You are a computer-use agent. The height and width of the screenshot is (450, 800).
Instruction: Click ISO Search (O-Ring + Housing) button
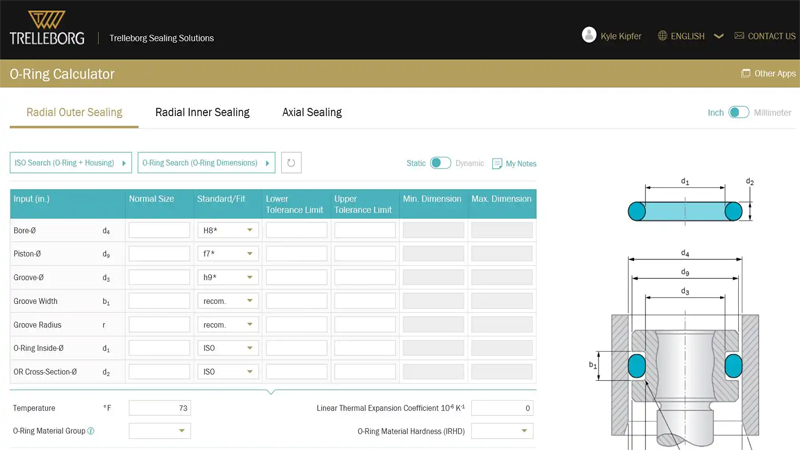click(70, 163)
